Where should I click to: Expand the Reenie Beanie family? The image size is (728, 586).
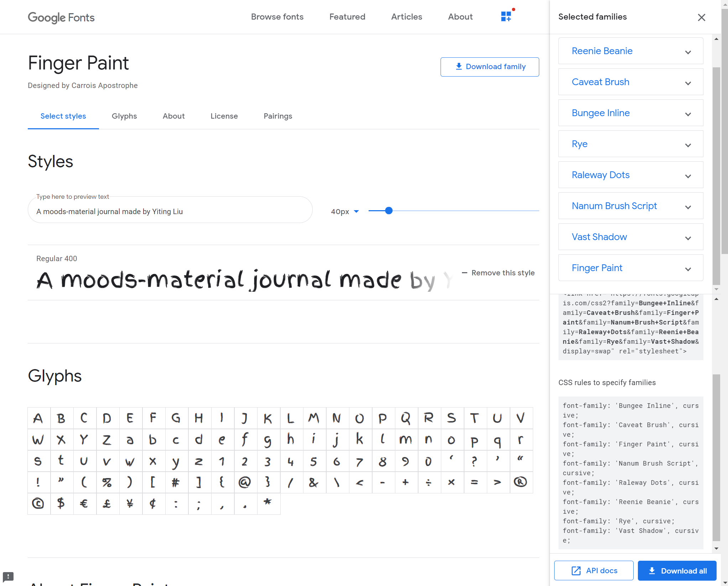(x=688, y=52)
